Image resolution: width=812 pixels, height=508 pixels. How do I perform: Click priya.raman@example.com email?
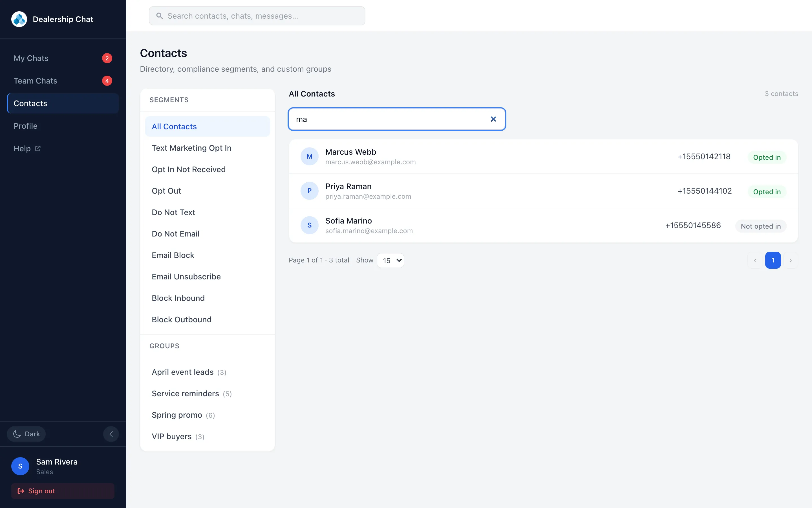coord(368,196)
